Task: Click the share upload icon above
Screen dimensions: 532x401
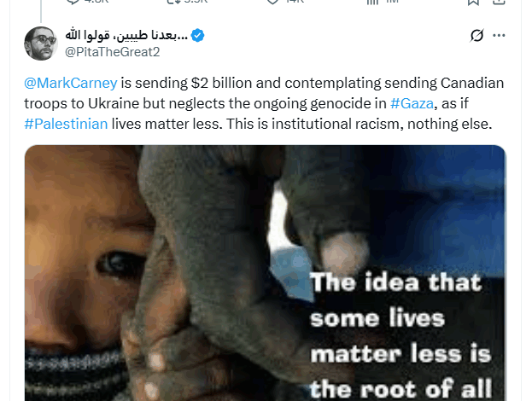Action: pyautogui.click(x=499, y=2)
